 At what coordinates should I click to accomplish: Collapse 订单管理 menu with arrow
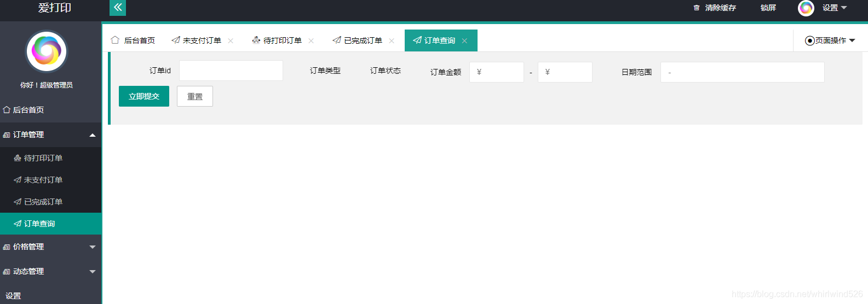(x=93, y=135)
